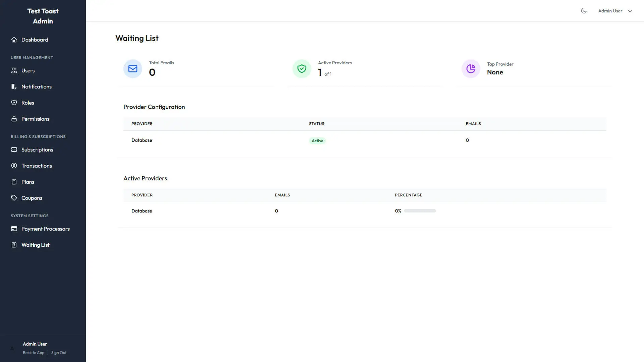Image resolution: width=644 pixels, height=362 pixels.
Task: Toggle dark mode with the moon icon
Action: coord(584,10)
